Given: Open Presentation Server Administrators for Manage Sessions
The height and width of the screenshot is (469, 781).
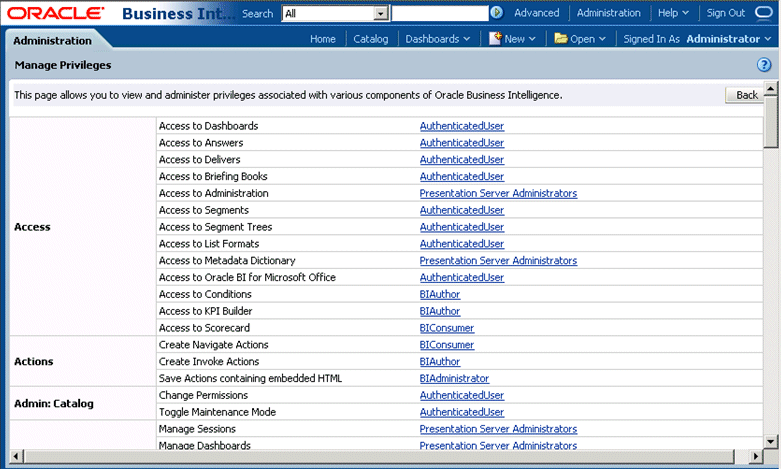Looking at the screenshot, I should [x=498, y=429].
